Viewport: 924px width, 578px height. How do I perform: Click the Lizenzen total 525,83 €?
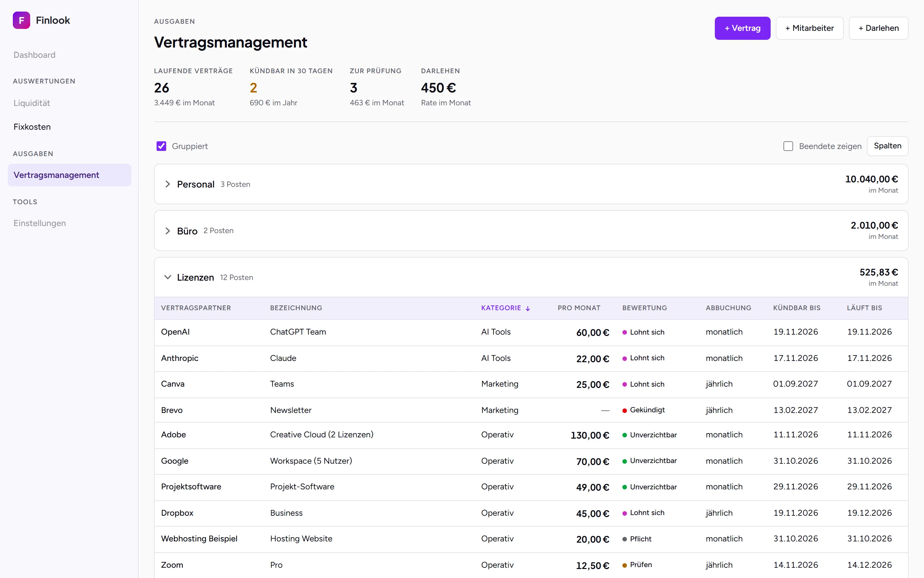click(x=878, y=272)
